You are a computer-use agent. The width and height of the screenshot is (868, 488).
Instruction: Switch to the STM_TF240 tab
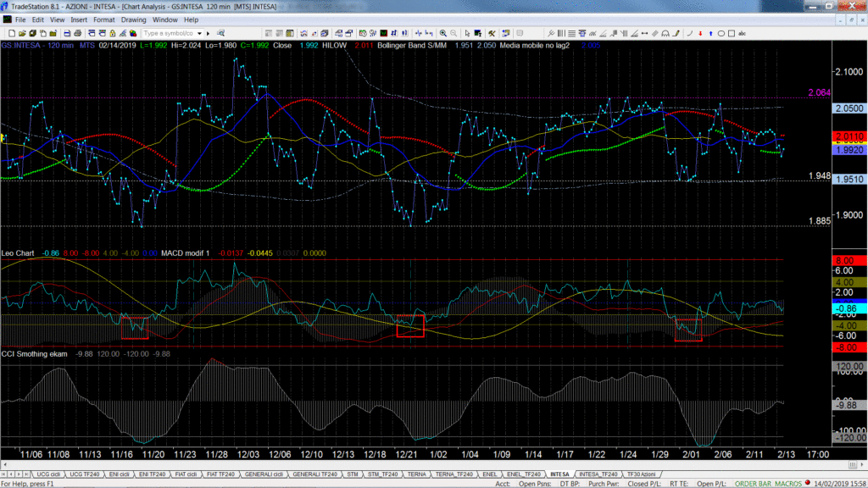tap(382, 474)
